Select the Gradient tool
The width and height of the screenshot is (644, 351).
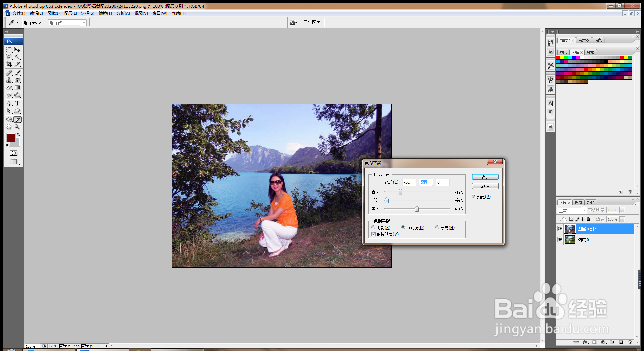18,88
